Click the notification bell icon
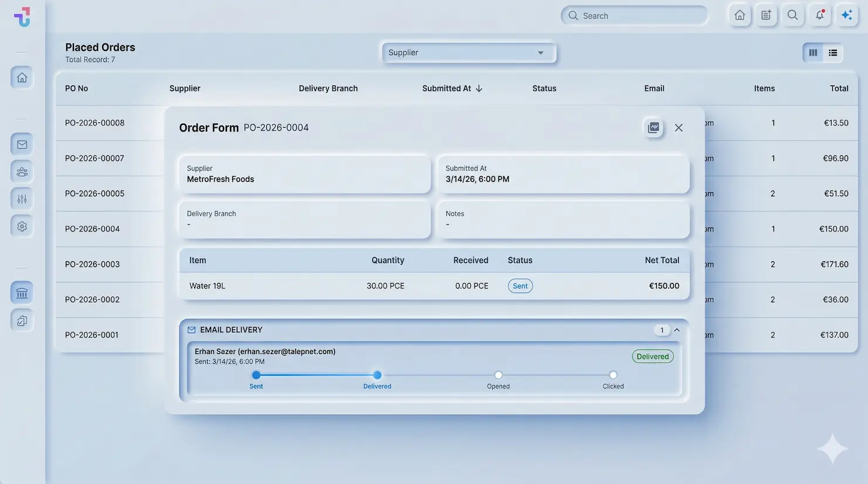This screenshot has width=868, height=484. 819,15
